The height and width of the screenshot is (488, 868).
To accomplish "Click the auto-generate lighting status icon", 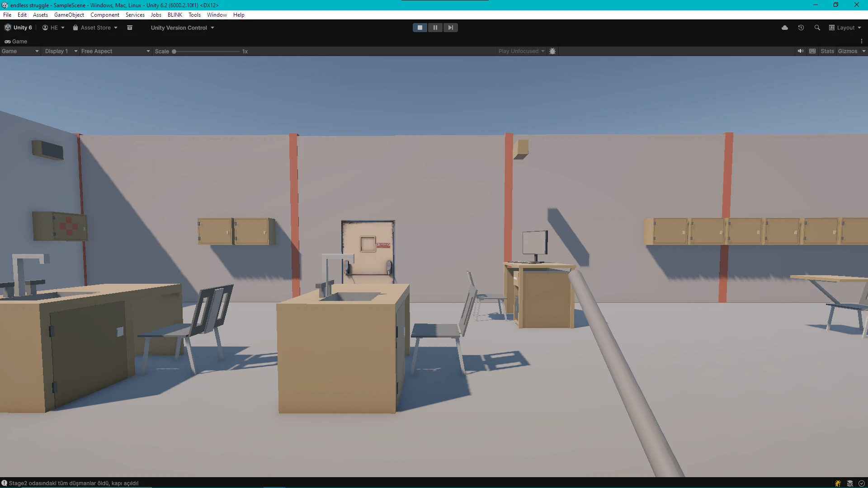I will [x=850, y=483].
